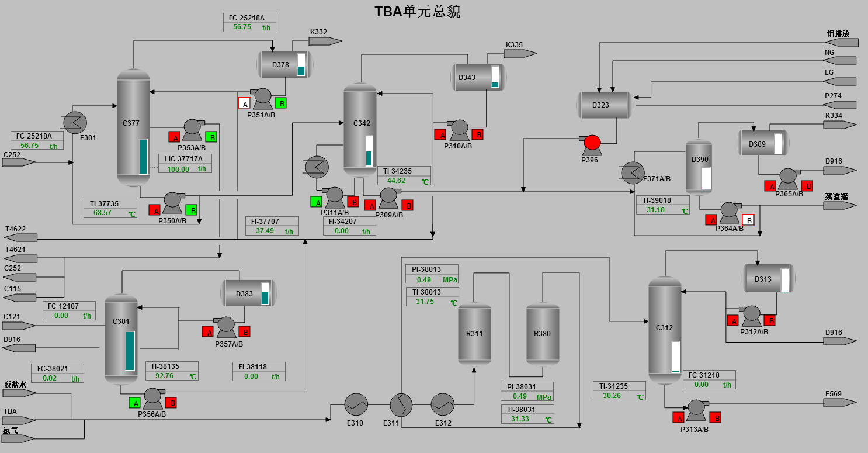This screenshot has height=453, width=868.
Task: Toggle white B indicator of P364A/B
Action: pos(748,220)
